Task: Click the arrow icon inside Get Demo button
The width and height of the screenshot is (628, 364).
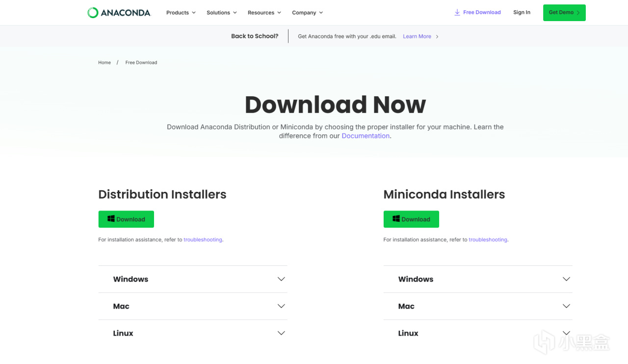Action: (578, 13)
